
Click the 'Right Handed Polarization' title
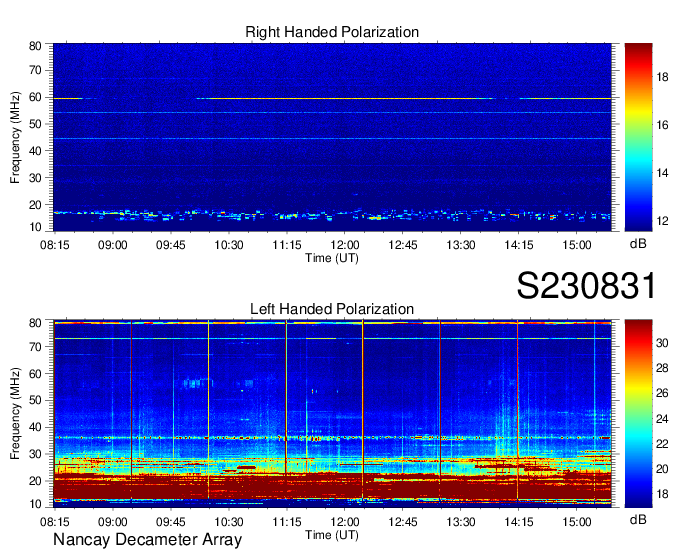332,32
